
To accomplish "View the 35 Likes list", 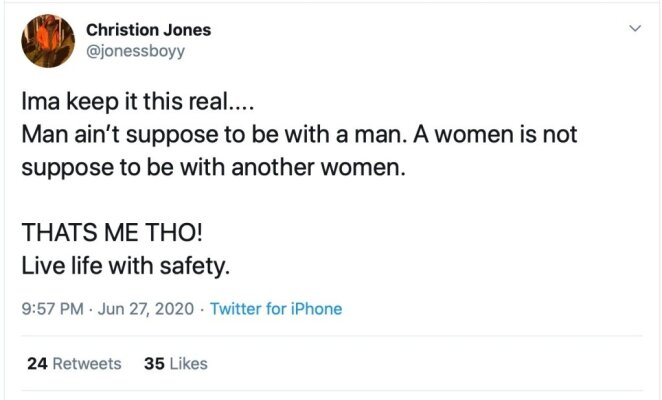I will tap(176, 363).
